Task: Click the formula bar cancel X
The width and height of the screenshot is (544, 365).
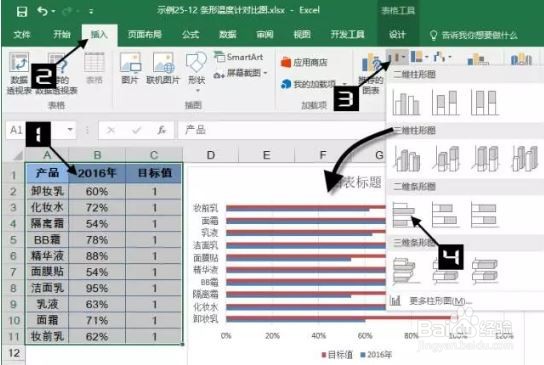Action: [111, 130]
